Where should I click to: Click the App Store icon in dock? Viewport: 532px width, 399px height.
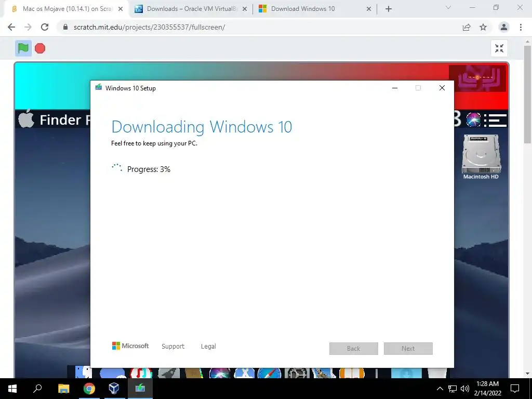coord(245,373)
